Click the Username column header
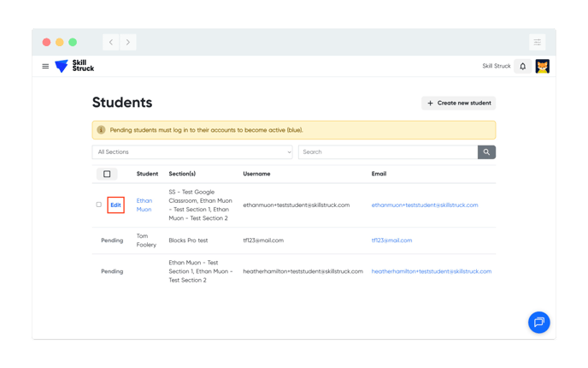Image resolution: width=588 pixels, height=368 pixels. pyautogui.click(x=256, y=174)
